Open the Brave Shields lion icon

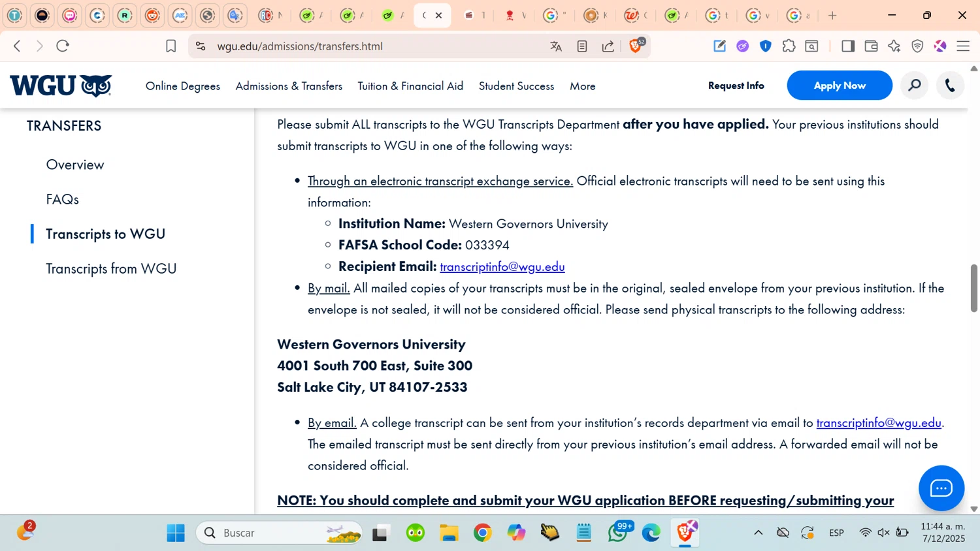(636, 46)
